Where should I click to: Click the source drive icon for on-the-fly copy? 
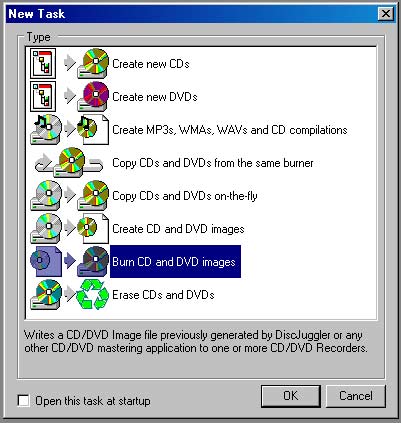46,195
